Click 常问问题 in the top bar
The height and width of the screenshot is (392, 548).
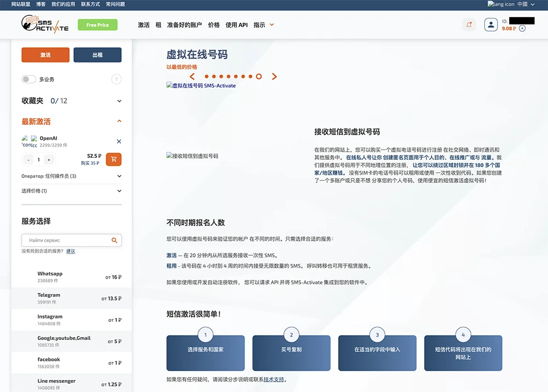(x=115, y=4)
